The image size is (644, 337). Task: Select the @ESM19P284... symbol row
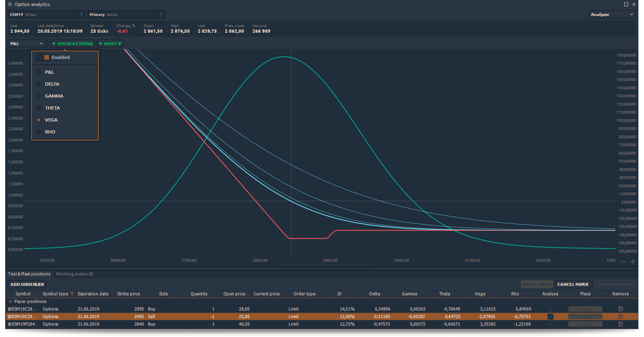pyautogui.click(x=23, y=324)
